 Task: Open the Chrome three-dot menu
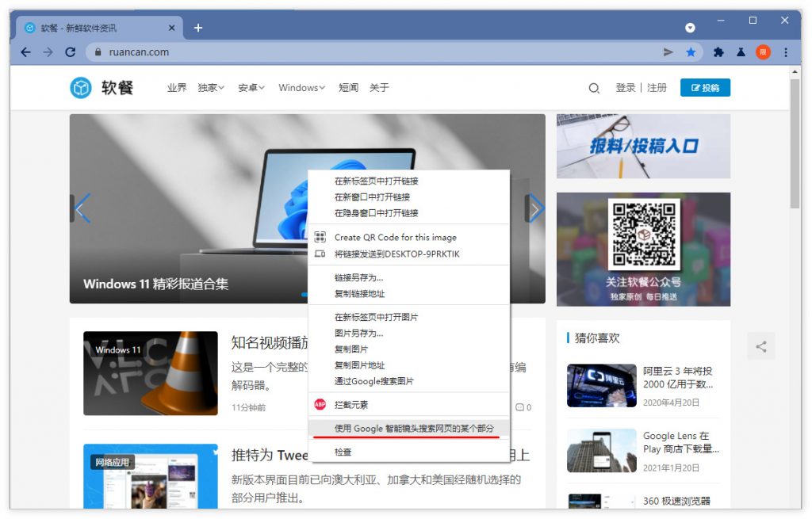(786, 52)
